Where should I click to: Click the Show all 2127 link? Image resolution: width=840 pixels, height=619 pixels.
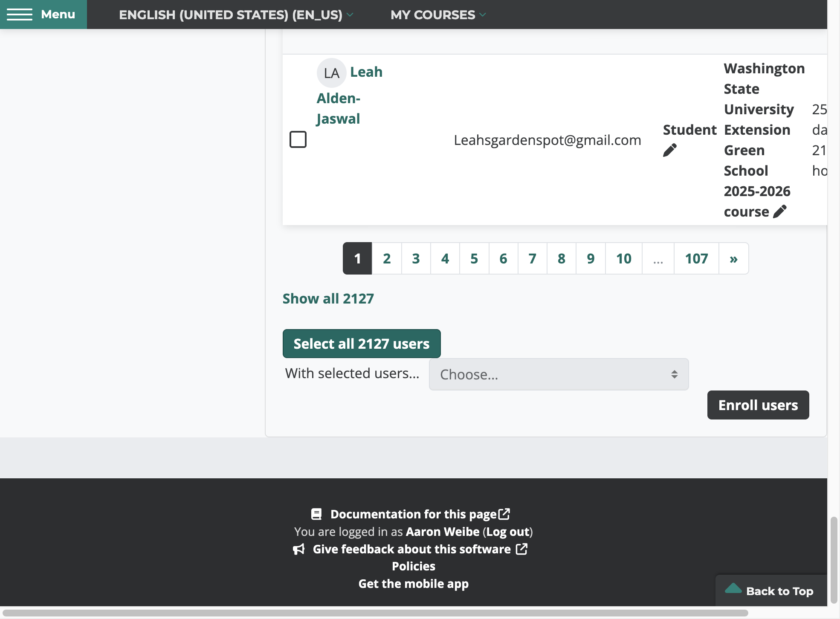pyautogui.click(x=328, y=298)
